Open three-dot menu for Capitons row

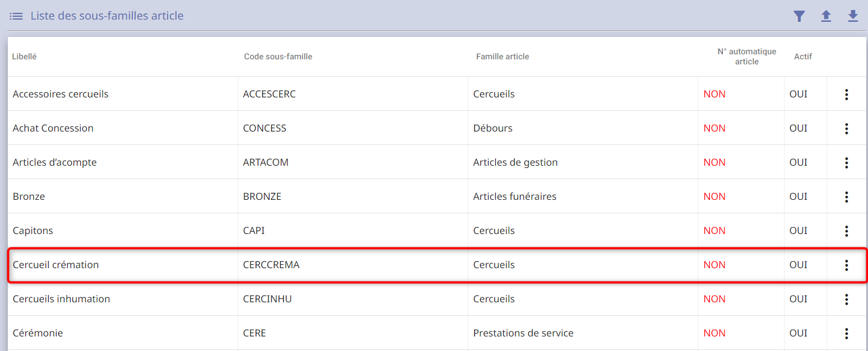pos(846,231)
